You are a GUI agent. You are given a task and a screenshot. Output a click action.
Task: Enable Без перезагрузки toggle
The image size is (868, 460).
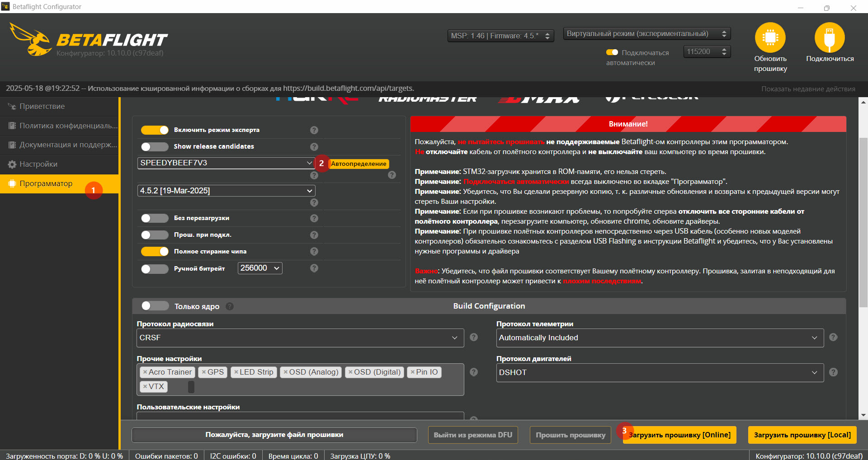155,218
